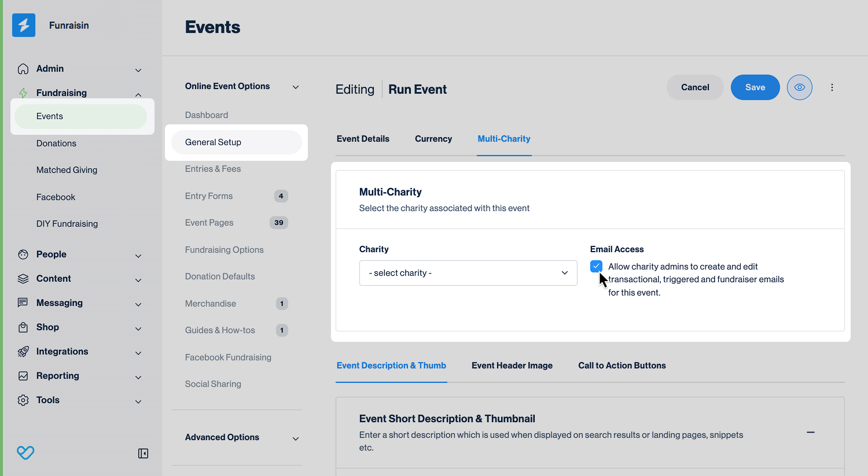Click the blue heart icon at bottom
Viewport: 868px width, 476px height.
point(25,452)
